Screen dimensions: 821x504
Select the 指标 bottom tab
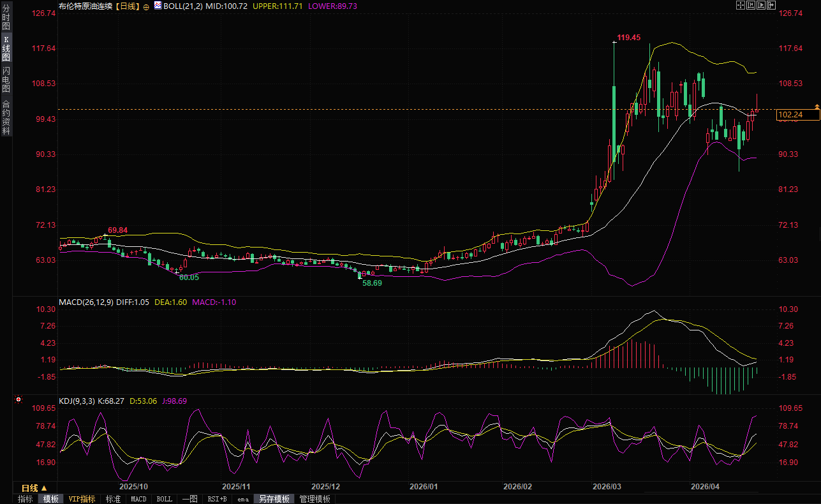(x=26, y=499)
